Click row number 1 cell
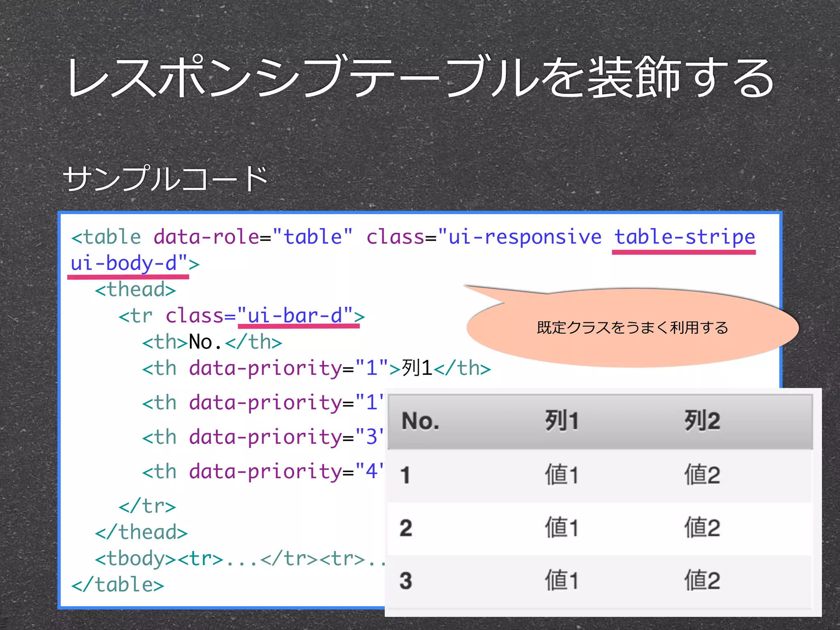Image resolution: width=840 pixels, height=630 pixels. pos(405,475)
